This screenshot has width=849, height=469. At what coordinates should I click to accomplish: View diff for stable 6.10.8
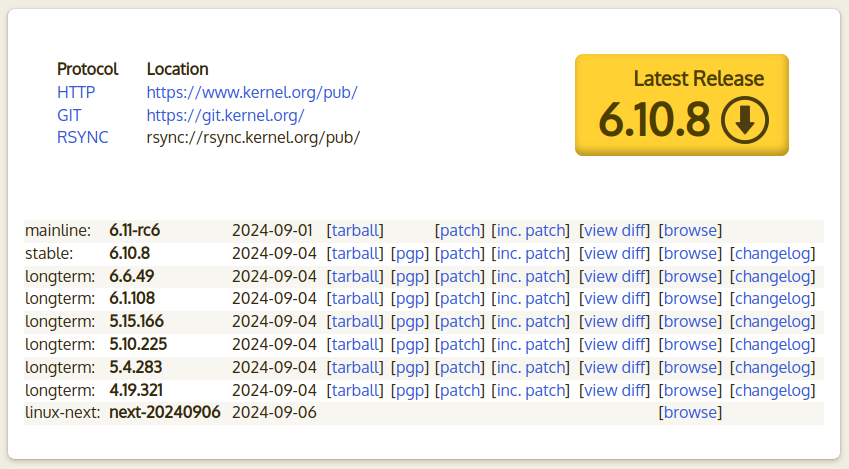pos(615,253)
